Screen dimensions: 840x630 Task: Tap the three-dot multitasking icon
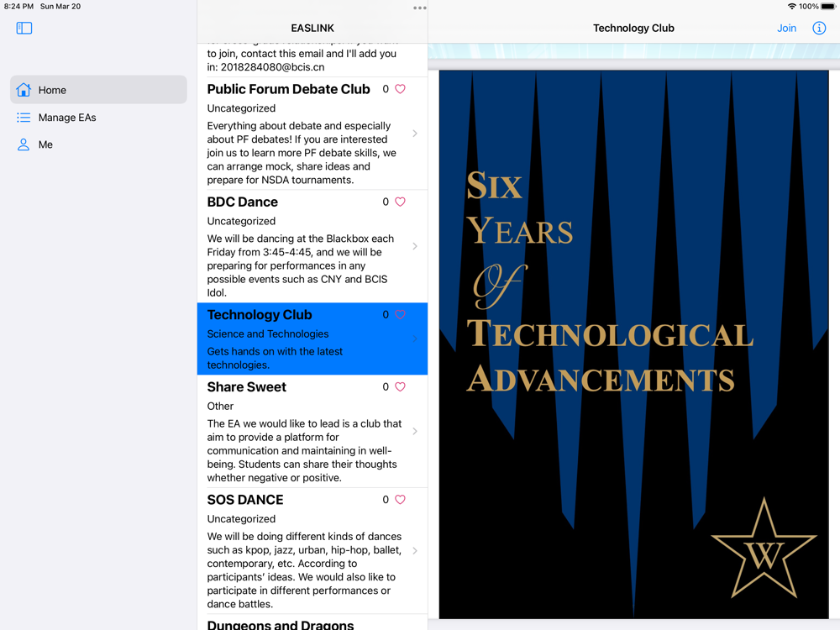pos(420,8)
